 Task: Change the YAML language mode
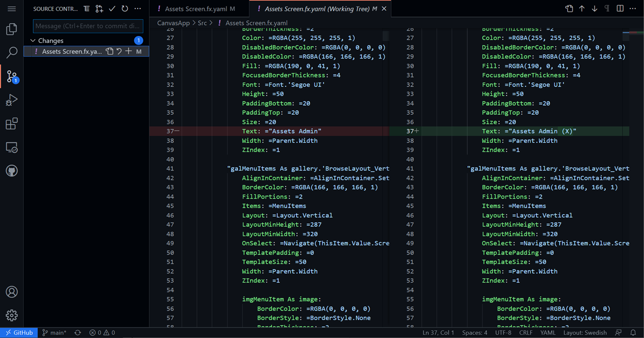548,333
